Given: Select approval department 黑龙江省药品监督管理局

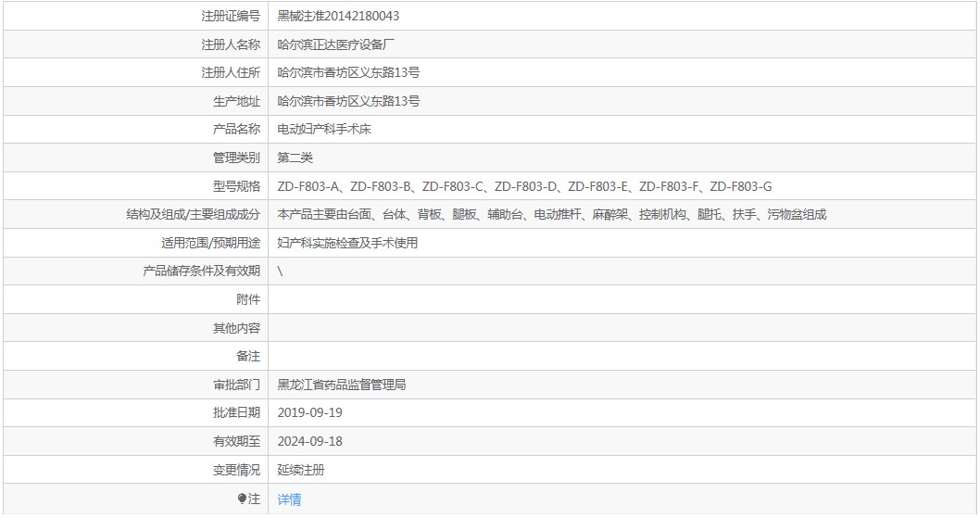Looking at the screenshot, I should pyautogui.click(x=342, y=385).
